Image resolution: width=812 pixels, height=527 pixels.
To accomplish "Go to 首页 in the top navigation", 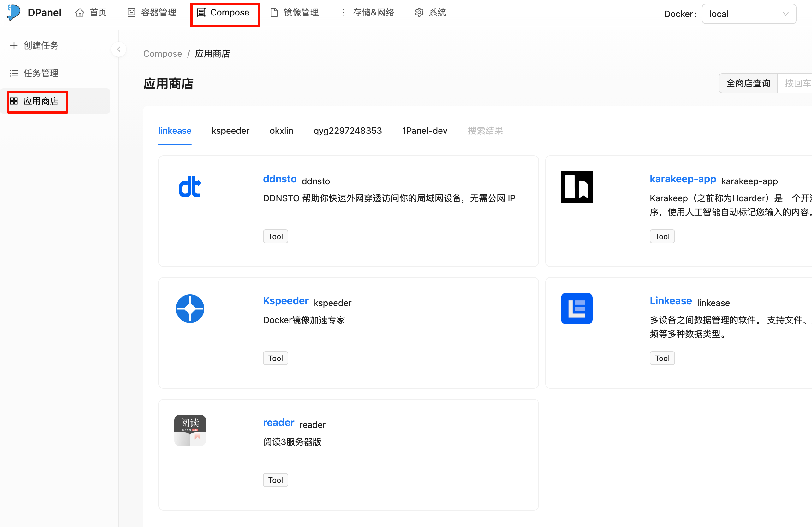I will (x=91, y=13).
